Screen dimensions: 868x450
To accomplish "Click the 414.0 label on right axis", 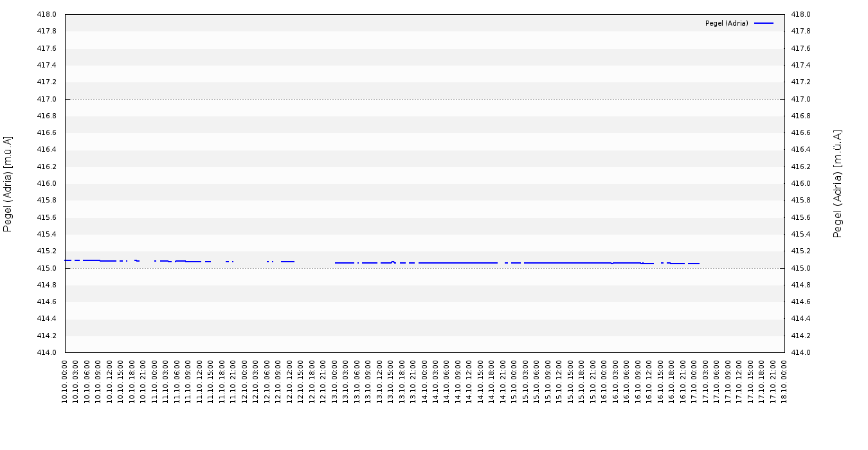I will click(x=800, y=352).
